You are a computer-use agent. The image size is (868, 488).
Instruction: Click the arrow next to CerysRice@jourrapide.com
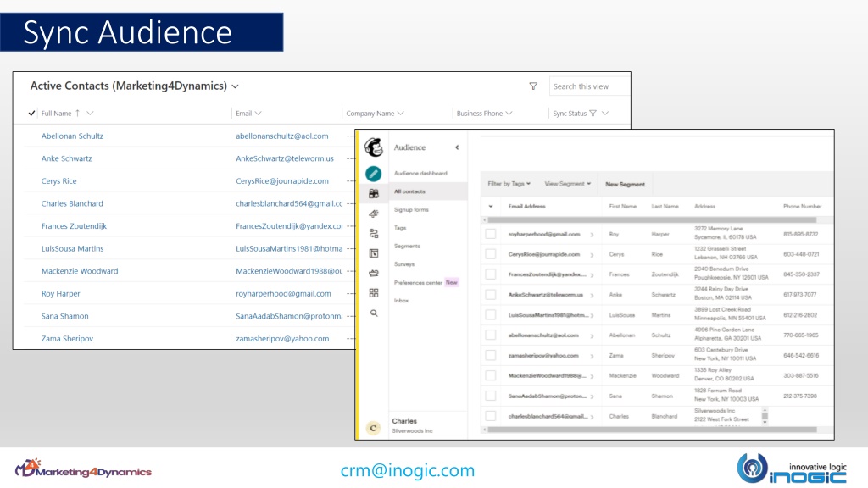pos(592,255)
